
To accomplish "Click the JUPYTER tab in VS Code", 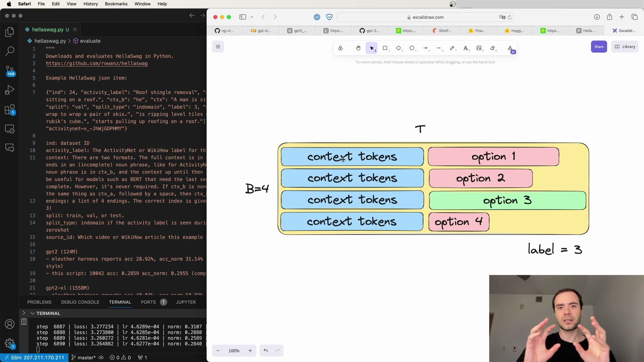I will click(186, 302).
